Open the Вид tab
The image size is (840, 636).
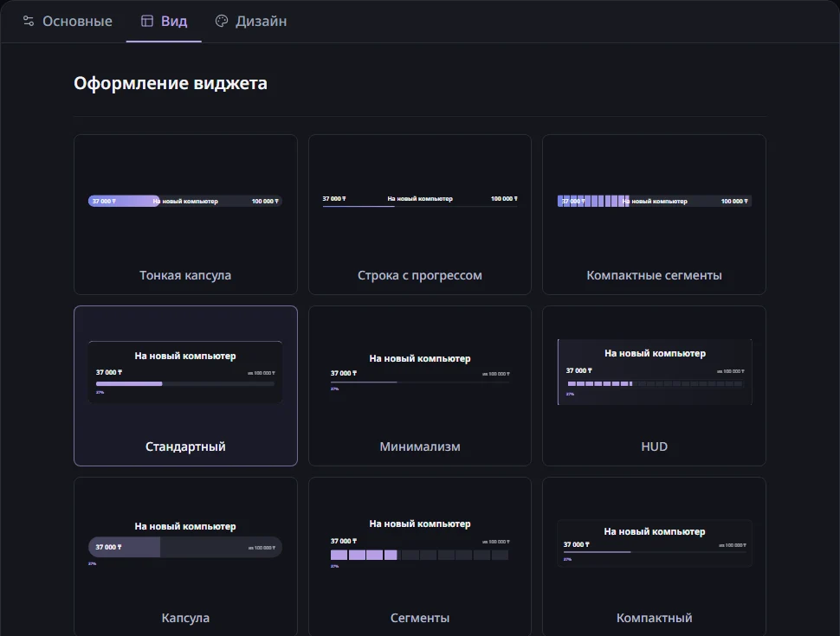tap(164, 22)
